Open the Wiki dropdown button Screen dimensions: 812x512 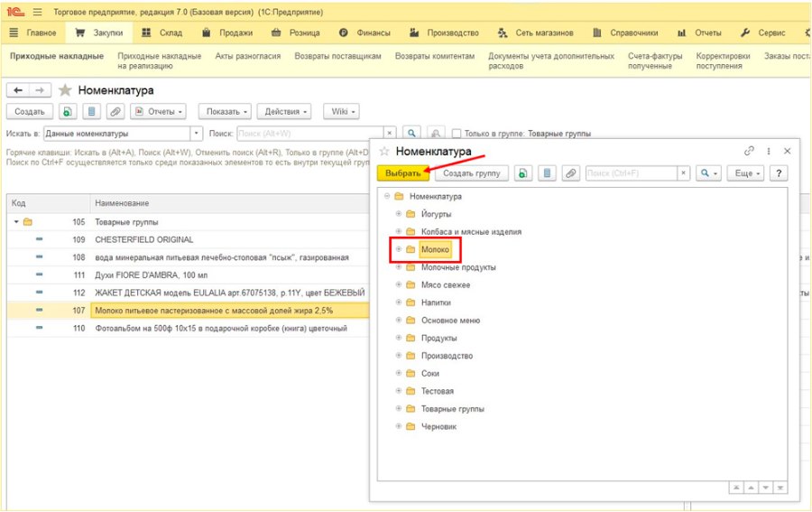pos(341,111)
